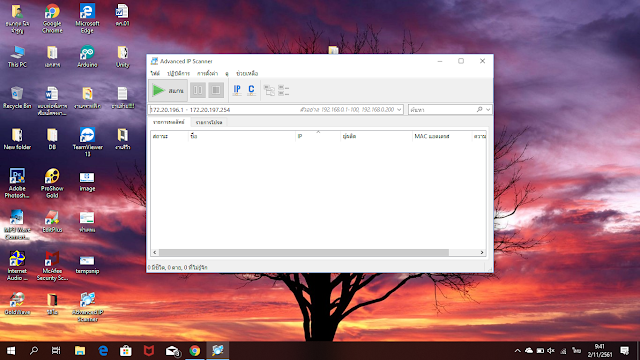This screenshot has width=640, height=360.
Task: Click the Collapse all list icon in toolbar
Action: pos(283,90)
